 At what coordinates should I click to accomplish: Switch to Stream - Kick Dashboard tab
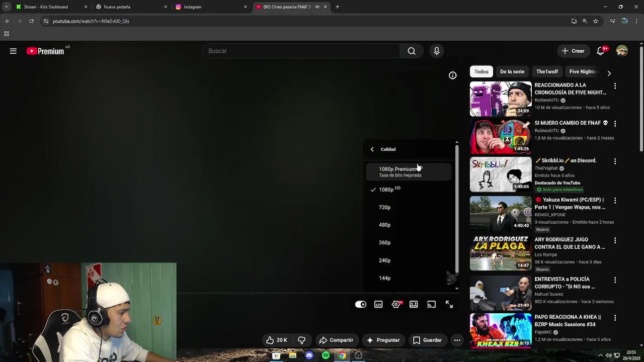point(51,7)
